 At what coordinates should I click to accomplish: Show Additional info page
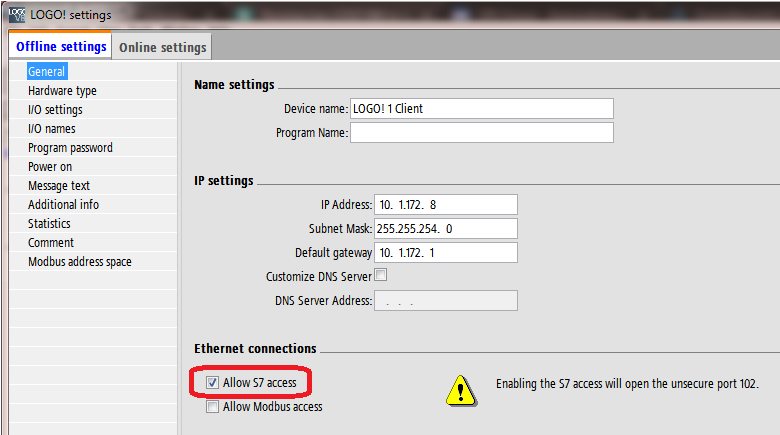point(63,205)
